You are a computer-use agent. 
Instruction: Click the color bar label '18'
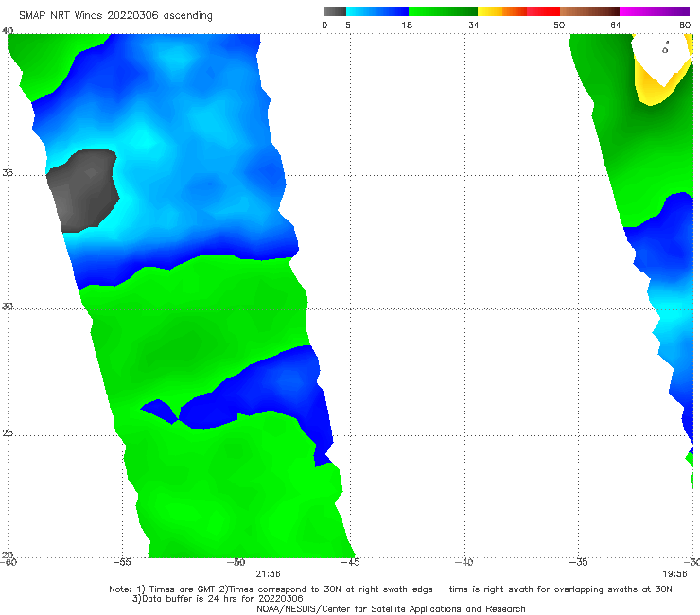(x=407, y=26)
